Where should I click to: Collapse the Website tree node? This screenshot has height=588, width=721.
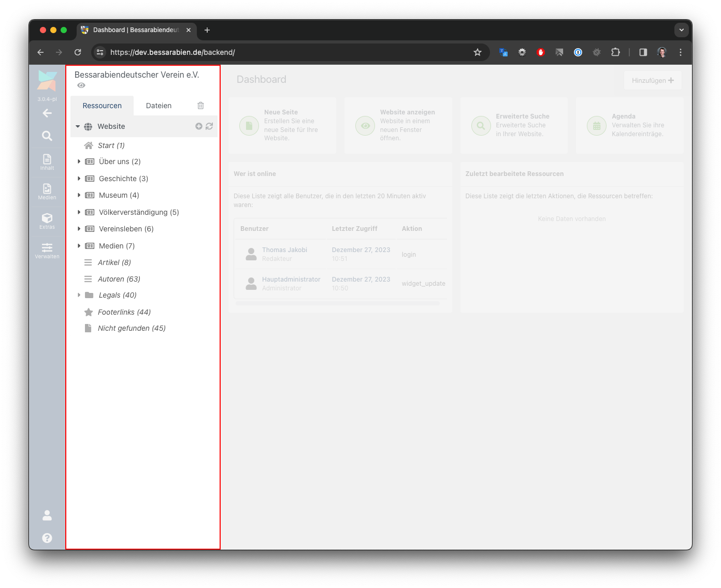[x=78, y=126]
